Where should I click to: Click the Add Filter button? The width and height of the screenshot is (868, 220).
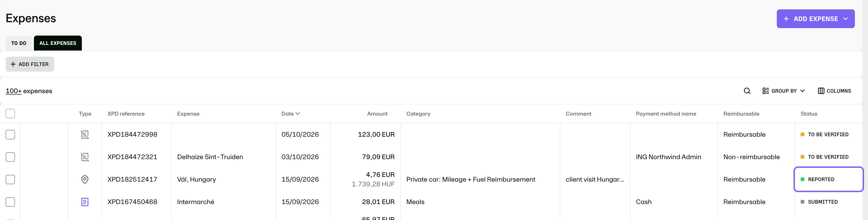pyautogui.click(x=30, y=64)
